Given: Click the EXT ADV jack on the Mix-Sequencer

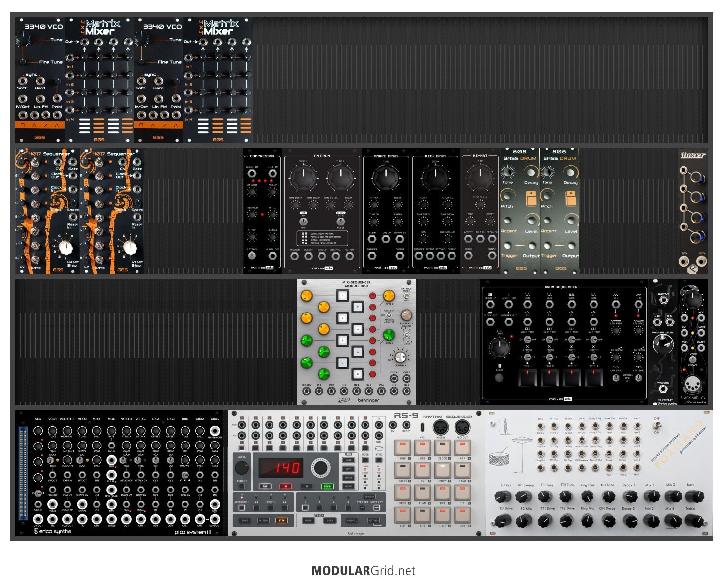Looking at the screenshot, I should pos(307,391).
